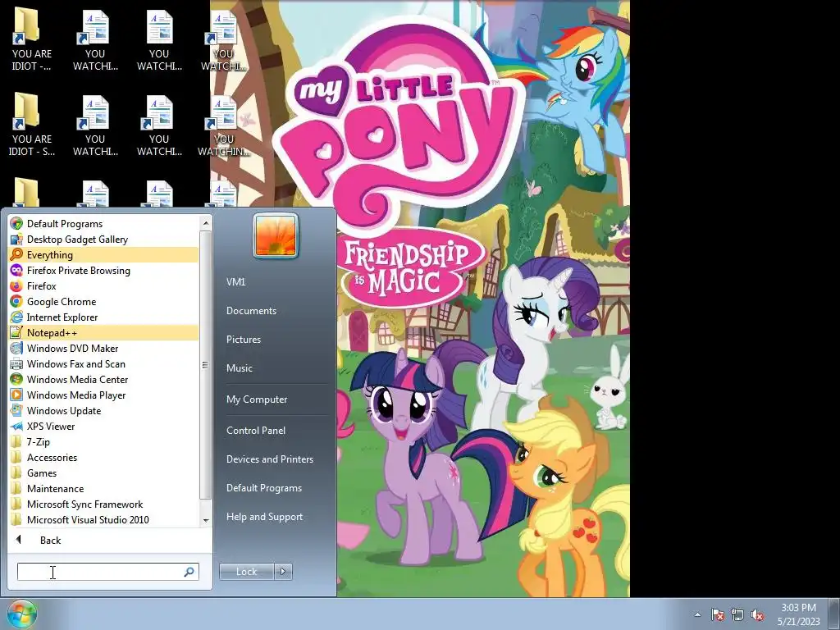The image size is (840, 630).
Task: Select second-row YOU WATCHI... icon beside the IDIOT - S folder
Action: point(95,126)
